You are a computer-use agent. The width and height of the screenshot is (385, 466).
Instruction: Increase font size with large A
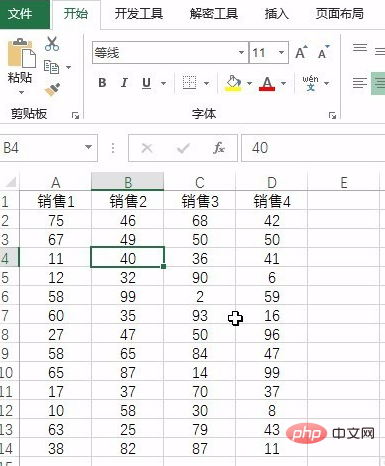301,53
